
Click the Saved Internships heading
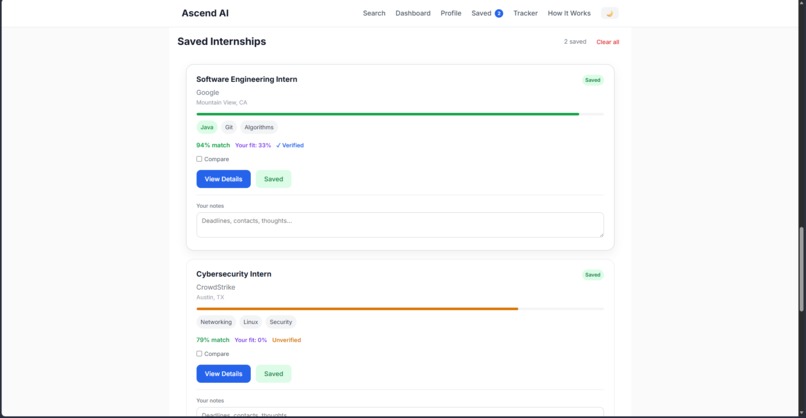(x=222, y=42)
